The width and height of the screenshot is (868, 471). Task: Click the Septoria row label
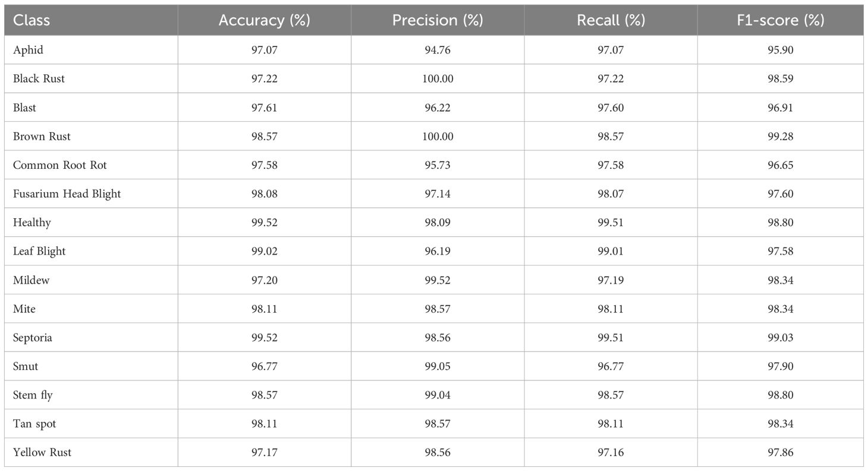(x=33, y=338)
